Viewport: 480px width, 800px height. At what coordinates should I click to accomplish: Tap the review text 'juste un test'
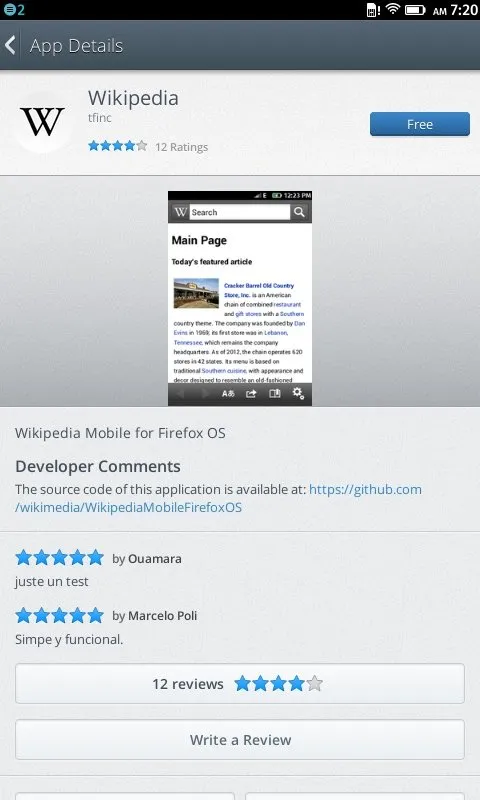[52, 582]
